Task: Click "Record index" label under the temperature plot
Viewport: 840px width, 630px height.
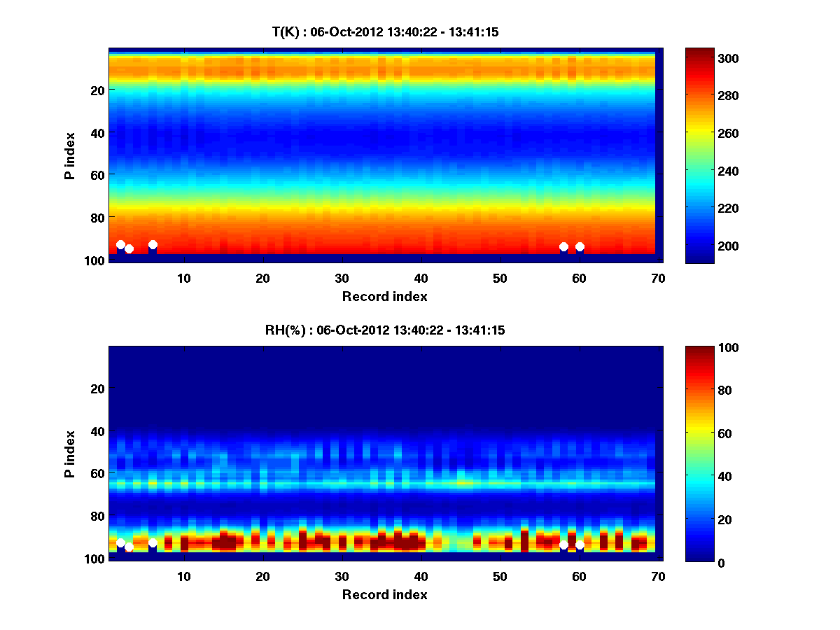Action: click(x=384, y=296)
